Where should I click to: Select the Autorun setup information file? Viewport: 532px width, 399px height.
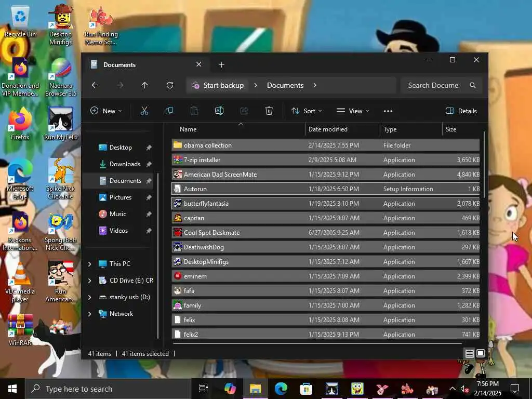pyautogui.click(x=325, y=189)
